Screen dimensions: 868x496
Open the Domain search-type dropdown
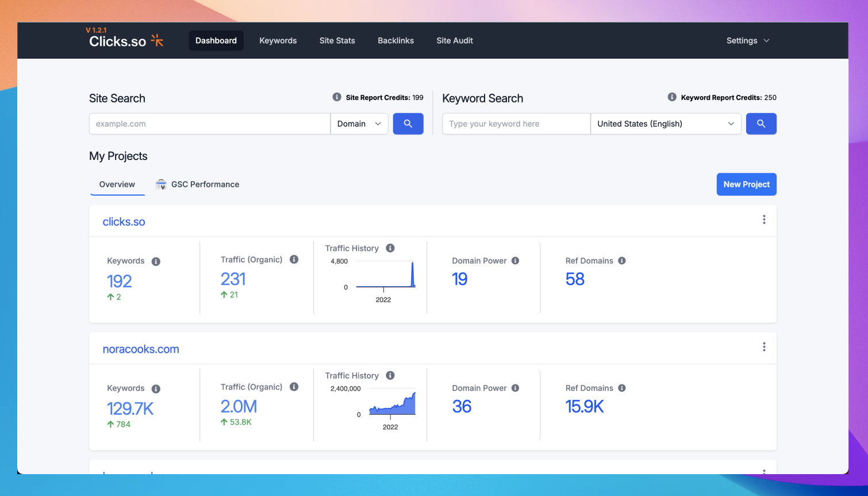point(359,124)
